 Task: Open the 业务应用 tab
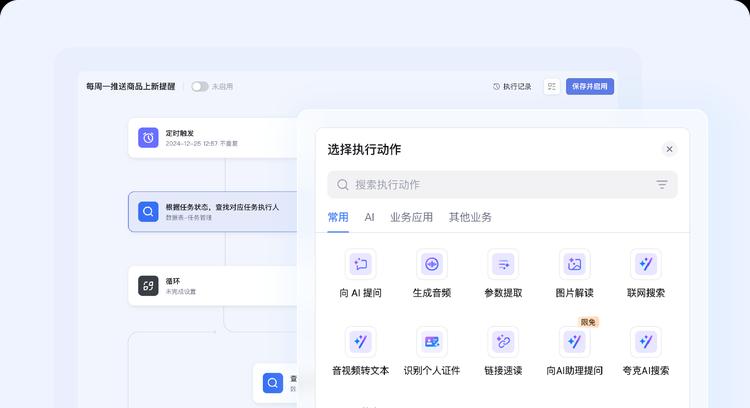[x=411, y=217]
